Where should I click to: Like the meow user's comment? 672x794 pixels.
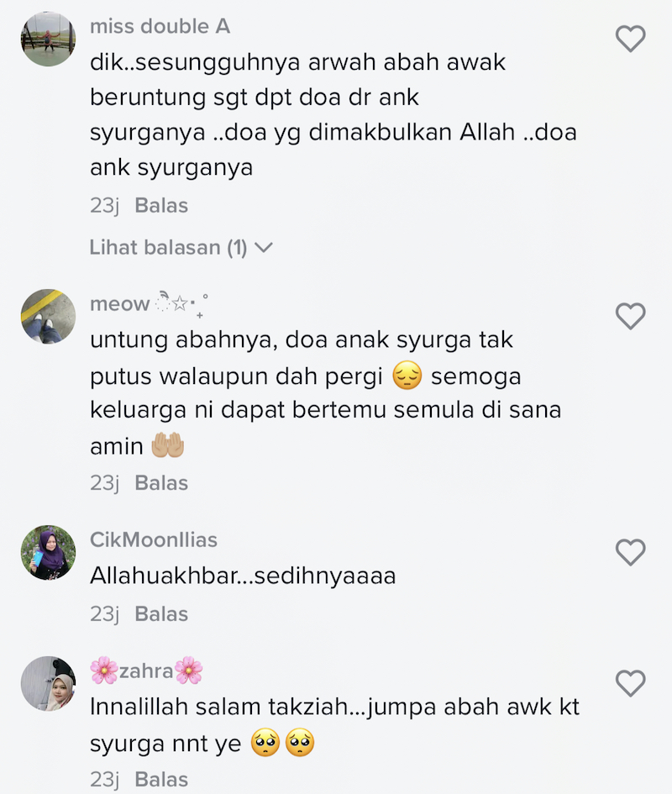pyautogui.click(x=630, y=316)
